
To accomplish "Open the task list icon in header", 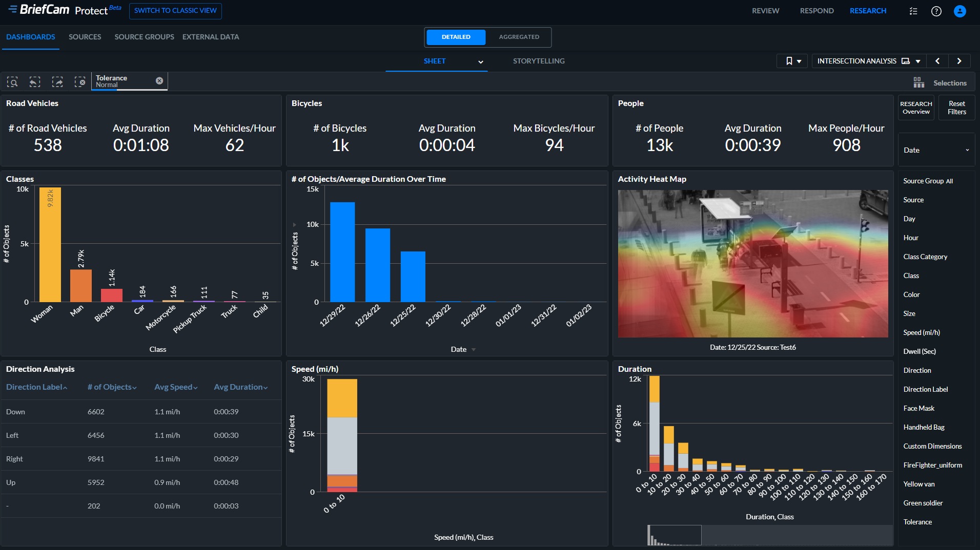I will coord(913,11).
